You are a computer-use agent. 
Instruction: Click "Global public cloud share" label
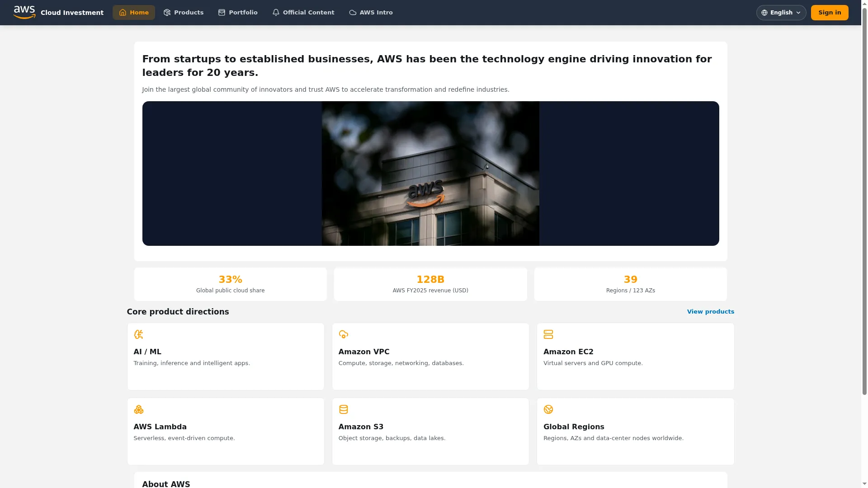[231, 291]
